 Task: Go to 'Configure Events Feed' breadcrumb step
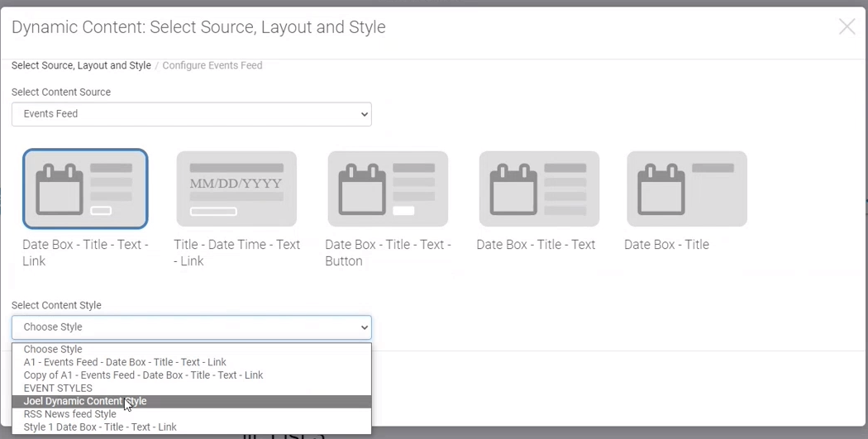pyautogui.click(x=212, y=65)
